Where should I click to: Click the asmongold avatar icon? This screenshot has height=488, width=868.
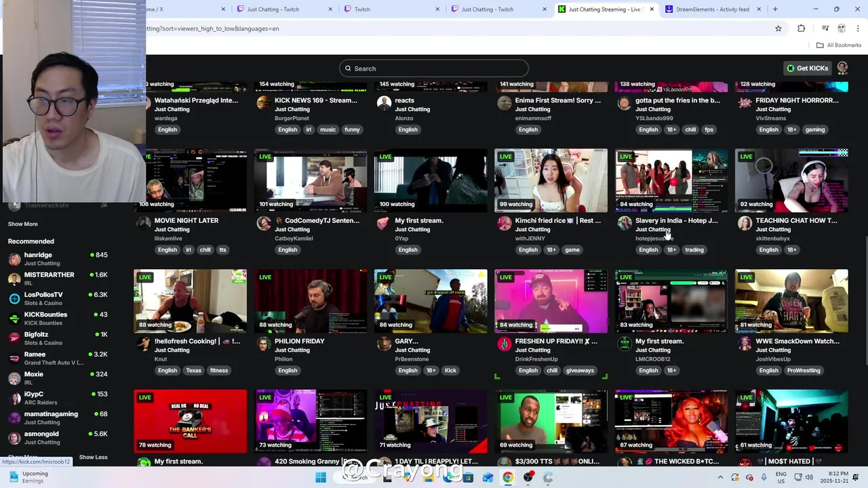pos(14,437)
